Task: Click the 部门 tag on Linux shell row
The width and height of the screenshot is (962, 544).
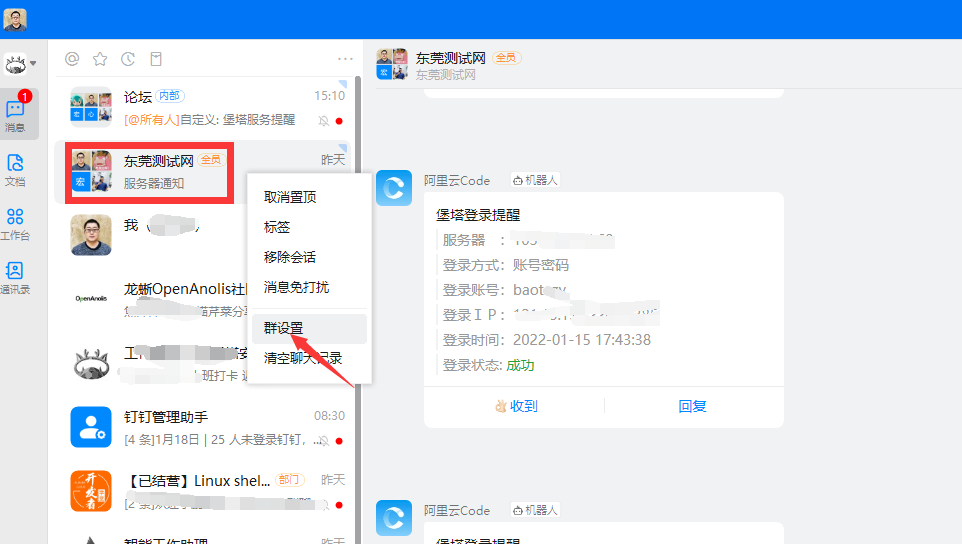Action: tap(289, 480)
